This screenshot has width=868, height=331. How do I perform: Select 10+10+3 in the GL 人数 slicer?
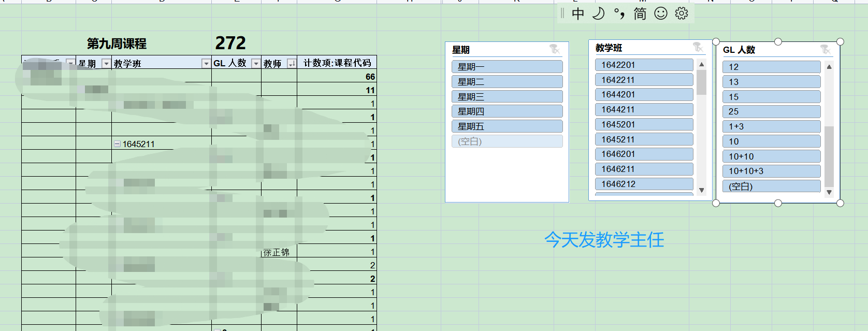771,171
